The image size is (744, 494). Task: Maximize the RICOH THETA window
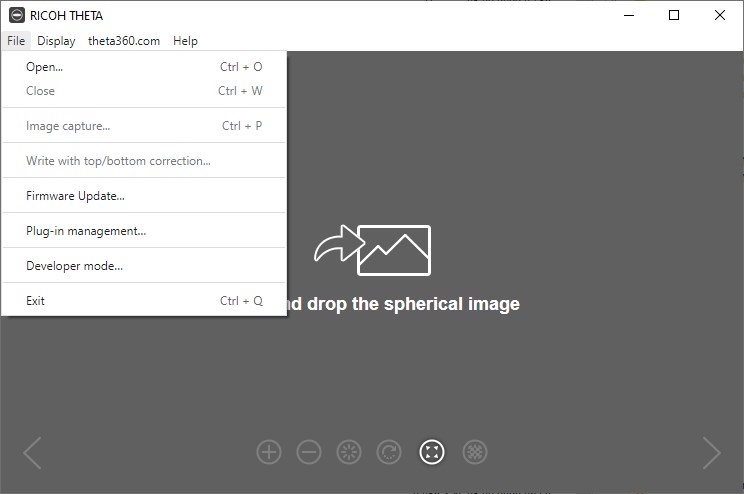pos(674,15)
